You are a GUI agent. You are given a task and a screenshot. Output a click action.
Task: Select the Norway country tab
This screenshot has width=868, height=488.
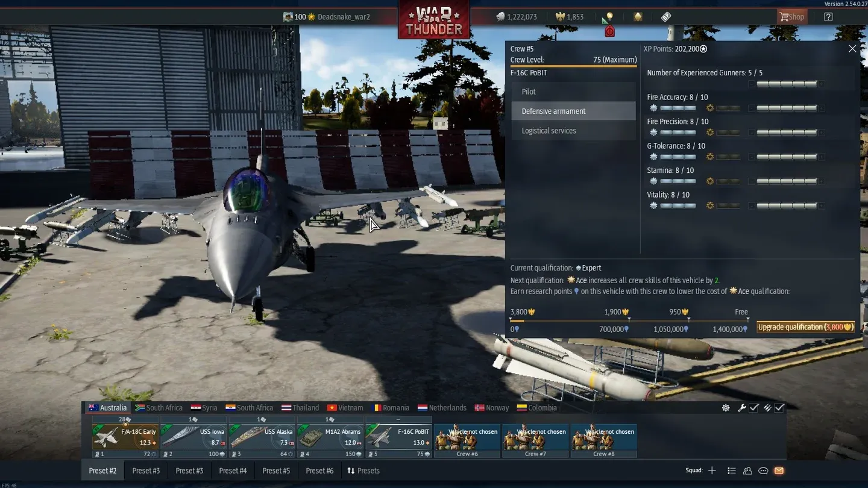pos(492,408)
